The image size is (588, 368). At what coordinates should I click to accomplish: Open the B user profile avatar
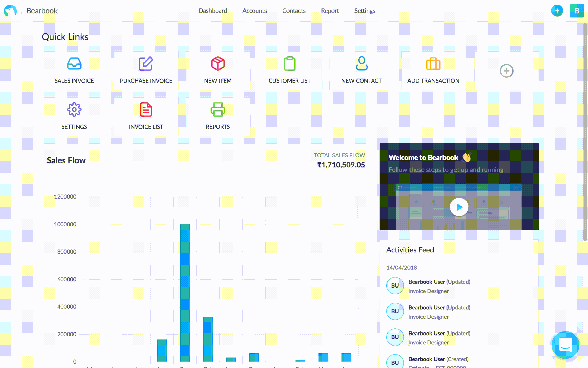(x=577, y=11)
